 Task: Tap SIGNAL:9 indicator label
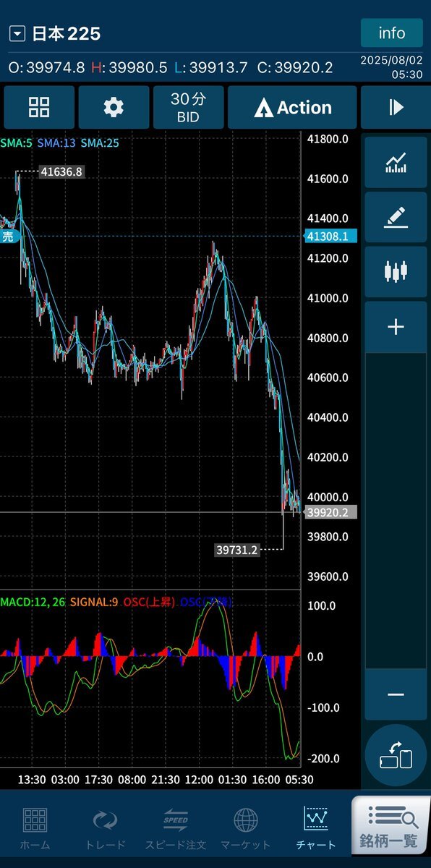coord(93,602)
